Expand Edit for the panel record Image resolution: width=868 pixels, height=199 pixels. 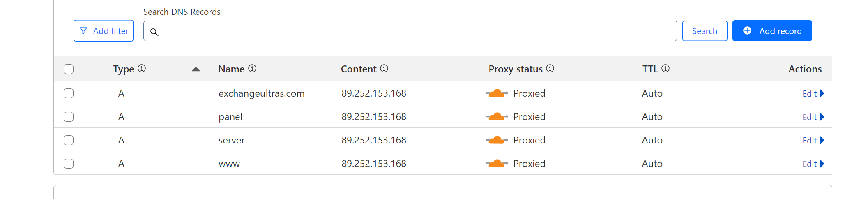813,117
